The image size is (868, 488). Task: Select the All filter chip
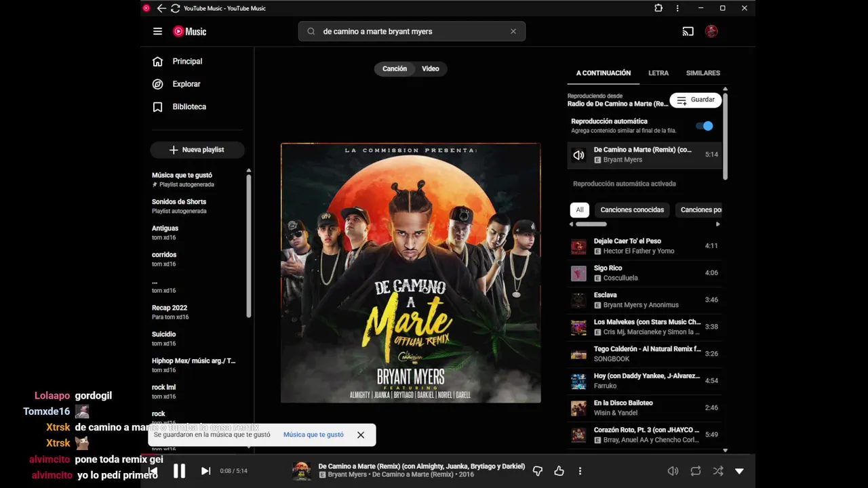click(x=580, y=209)
